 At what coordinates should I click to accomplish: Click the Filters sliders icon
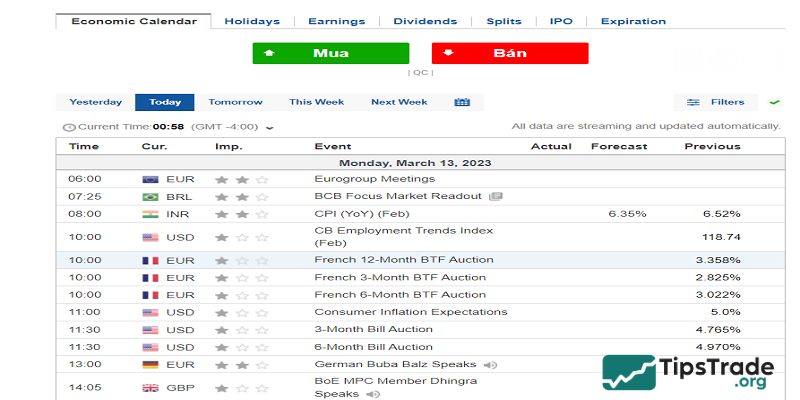pyautogui.click(x=694, y=102)
